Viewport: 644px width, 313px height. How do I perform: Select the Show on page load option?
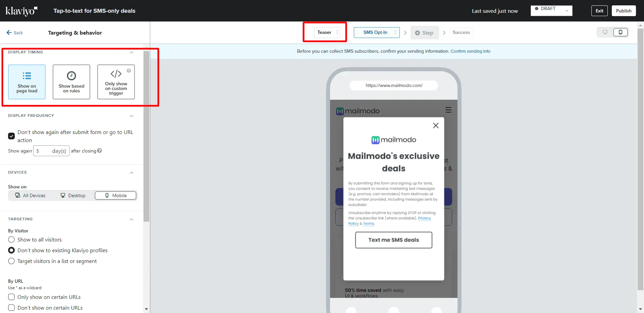point(27,82)
